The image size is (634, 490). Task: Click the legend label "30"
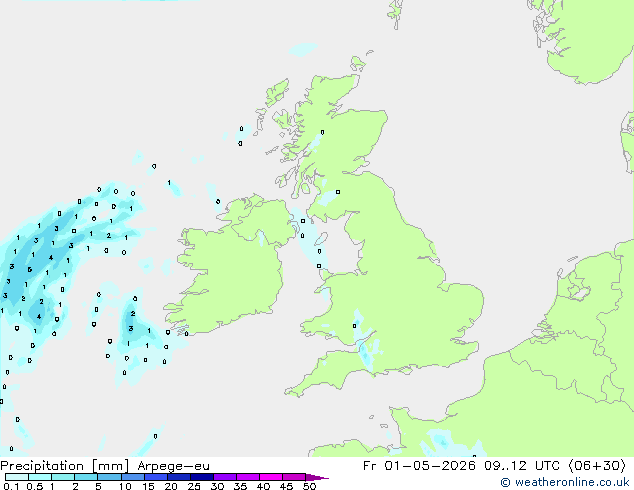tap(217, 486)
